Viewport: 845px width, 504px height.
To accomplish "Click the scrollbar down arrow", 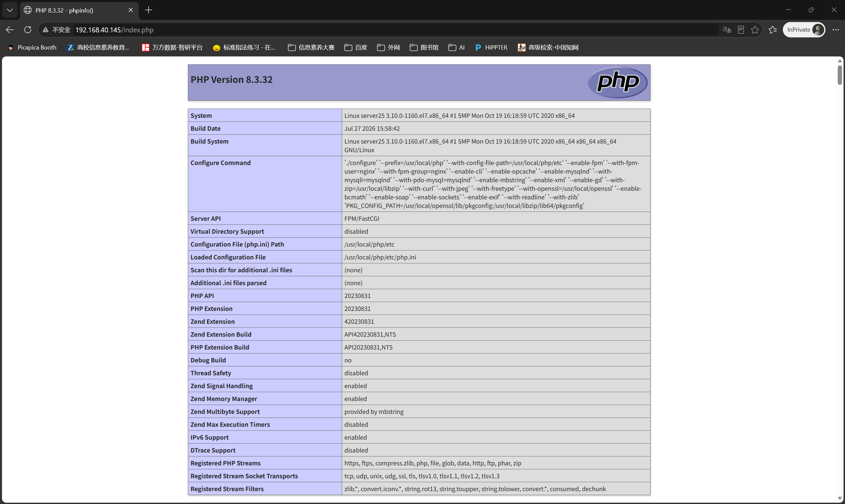I will point(840,499).
